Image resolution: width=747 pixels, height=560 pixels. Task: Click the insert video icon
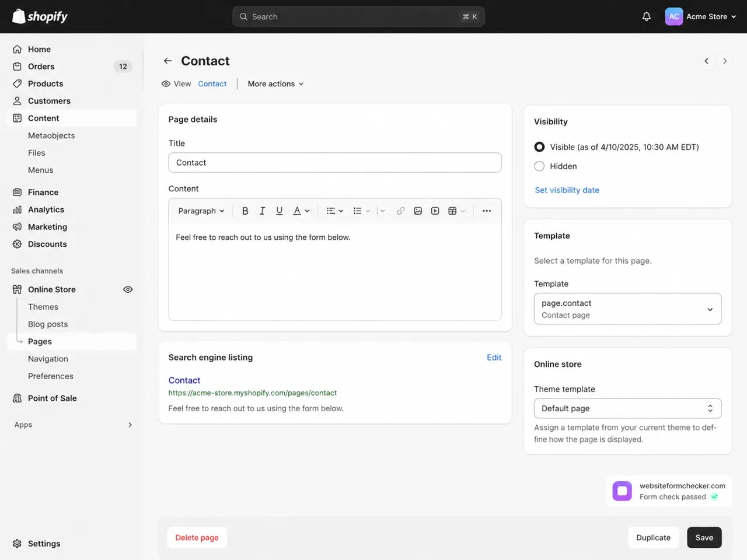(x=435, y=211)
